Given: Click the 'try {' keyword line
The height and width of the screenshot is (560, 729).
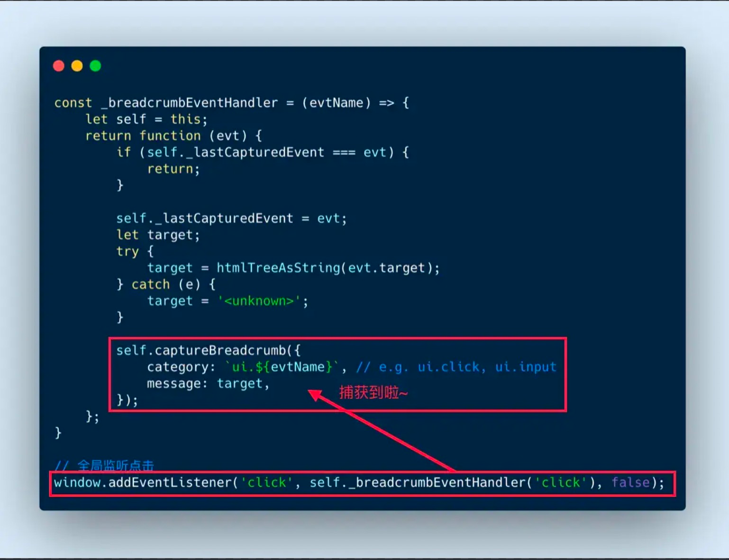Looking at the screenshot, I should [135, 252].
